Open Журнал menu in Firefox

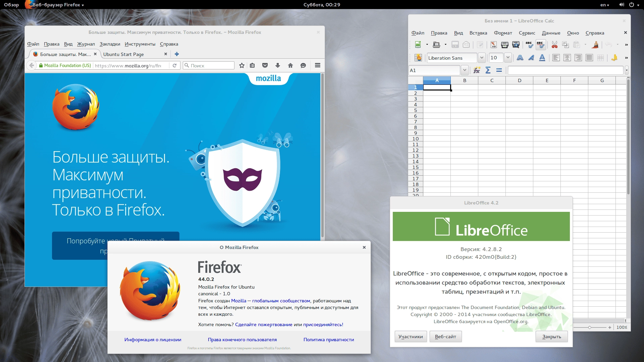click(86, 44)
